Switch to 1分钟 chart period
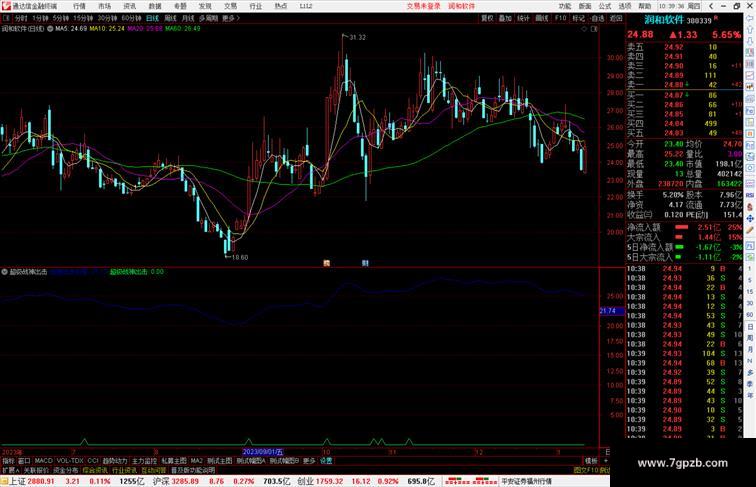Screen dimensions: 756x487 click(x=40, y=18)
